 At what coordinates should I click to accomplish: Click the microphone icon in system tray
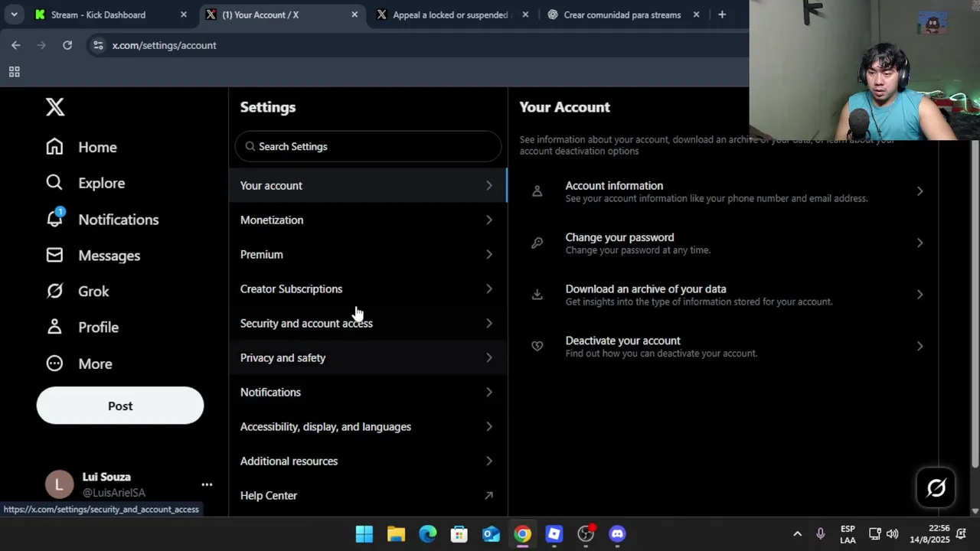click(820, 534)
